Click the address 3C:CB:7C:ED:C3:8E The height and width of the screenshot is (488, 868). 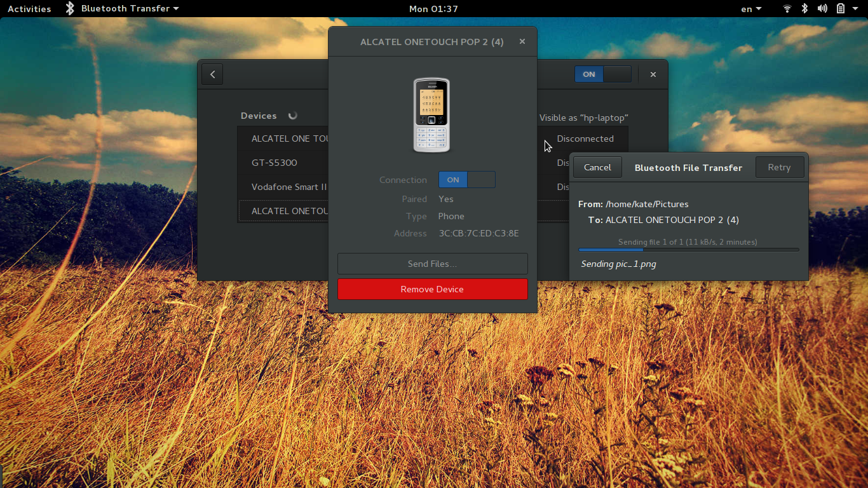[x=479, y=233]
